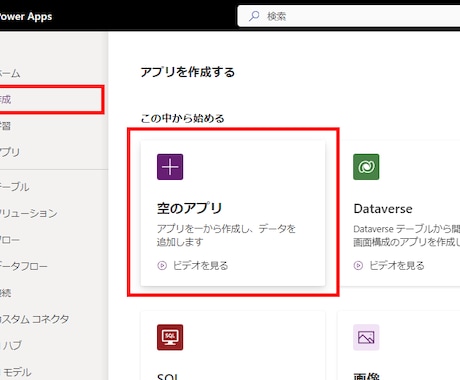Image resolution: width=460 pixels, height=380 pixels.
Task: Click description アプリを一から作成し、データを追加します
Action: coord(226,235)
